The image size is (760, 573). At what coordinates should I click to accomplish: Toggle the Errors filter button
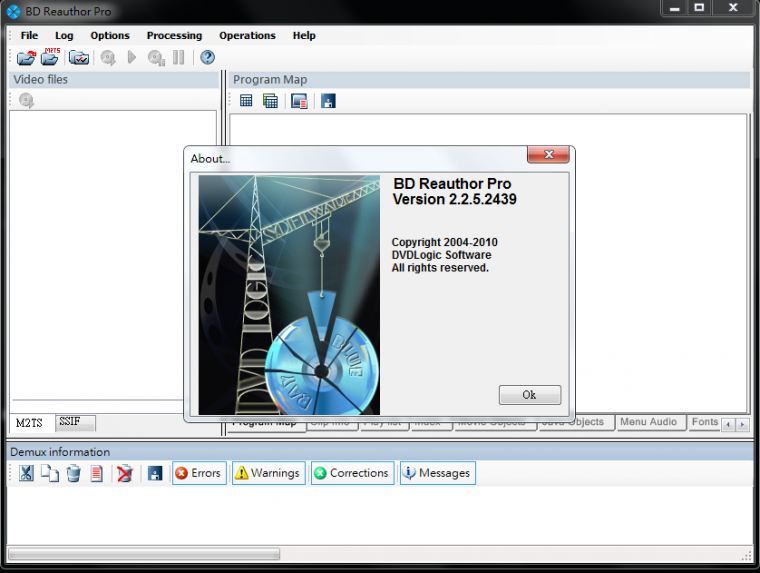(x=197, y=473)
